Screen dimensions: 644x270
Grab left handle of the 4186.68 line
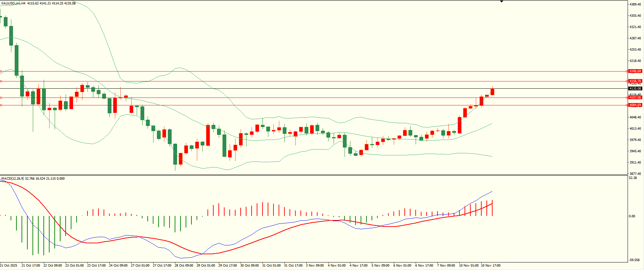coord(1,72)
